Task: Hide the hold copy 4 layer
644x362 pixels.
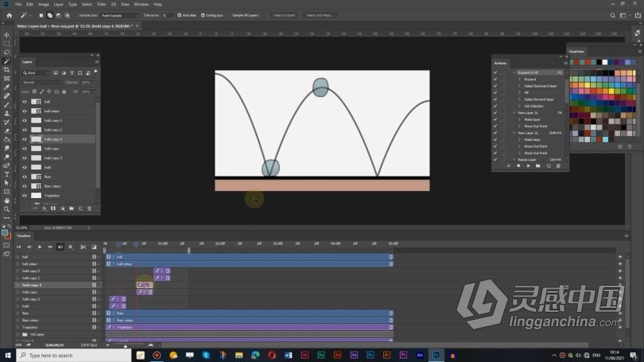Action: [x=25, y=139]
